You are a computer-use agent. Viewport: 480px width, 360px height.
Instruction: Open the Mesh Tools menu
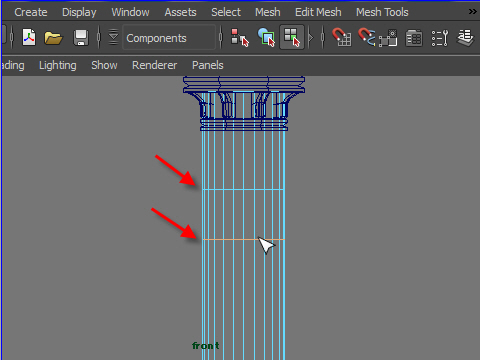(382, 12)
